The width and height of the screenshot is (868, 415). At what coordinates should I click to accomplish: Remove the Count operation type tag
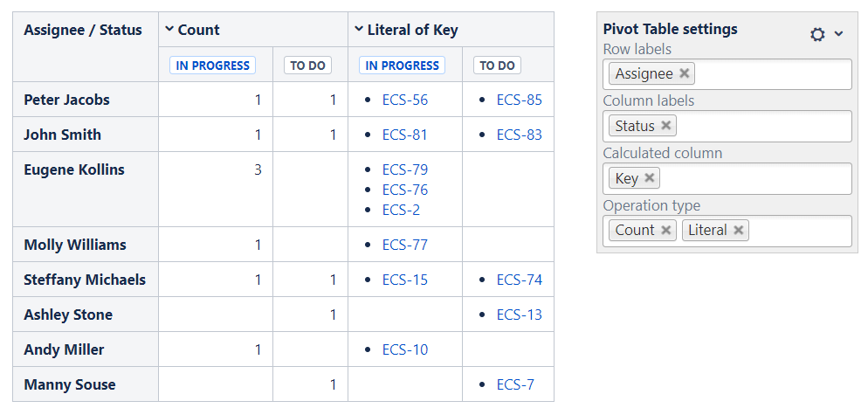tap(666, 230)
